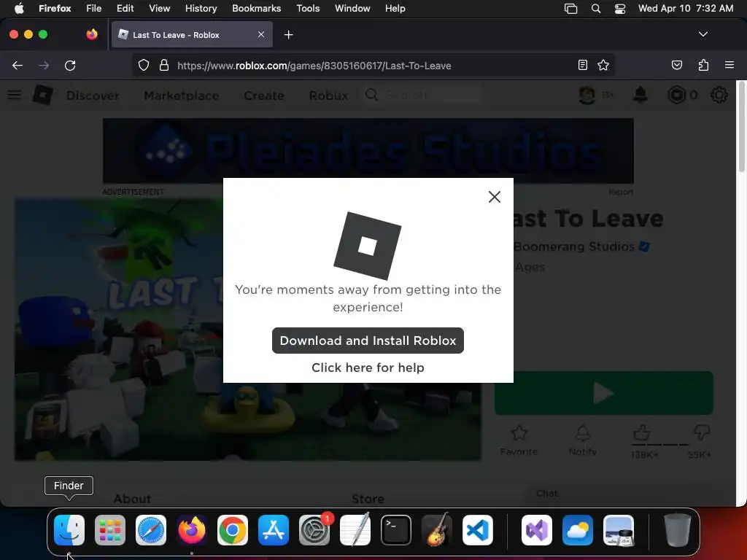Open the Firefox extensions puzzle icon
Screen dimensions: 747x560
click(x=703, y=65)
